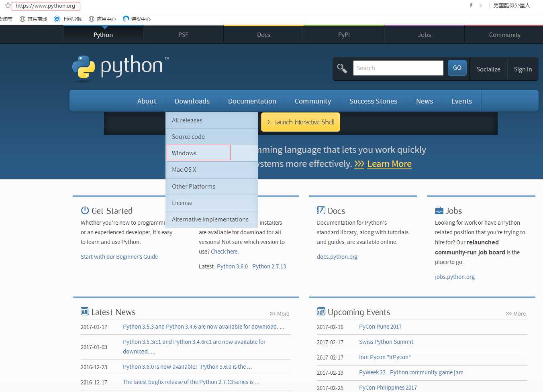Click the Docs section pencil icon
543x392 pixels.
click(321, 210)
